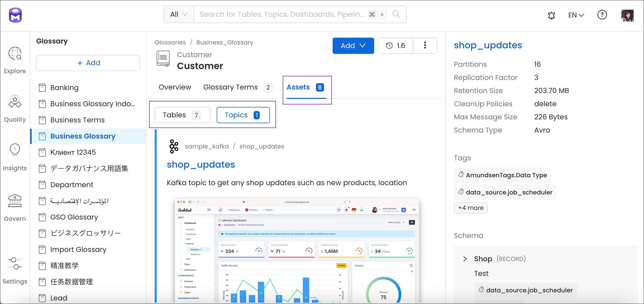This screenshot has width=644, height=304.
Task: Select the Business Glossary item
Action: point(88,136)
